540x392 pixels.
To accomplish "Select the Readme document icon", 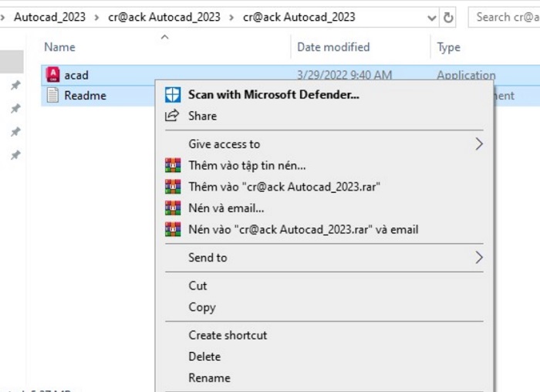I will click(52, 95).
